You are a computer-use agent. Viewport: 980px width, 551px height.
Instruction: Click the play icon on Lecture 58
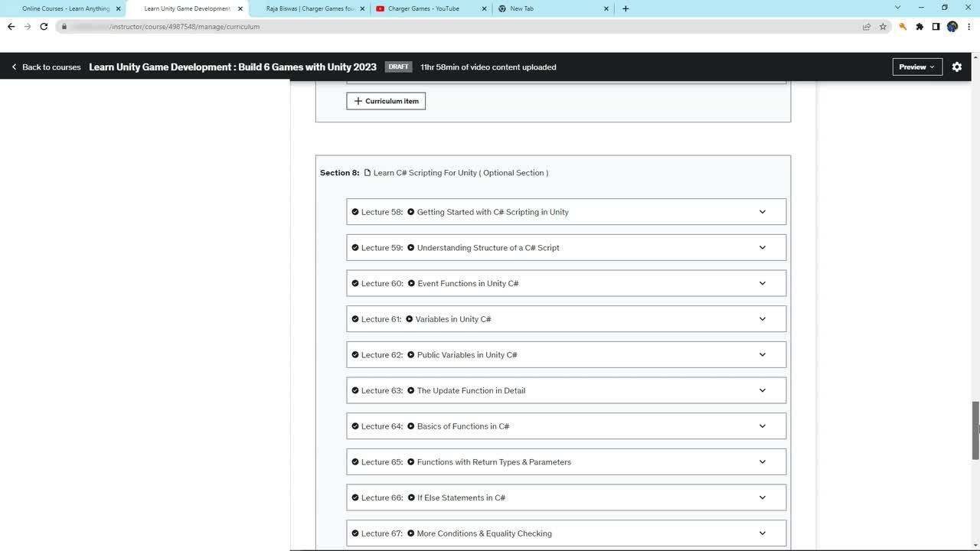pyautogui.click(x=411, y=212)
